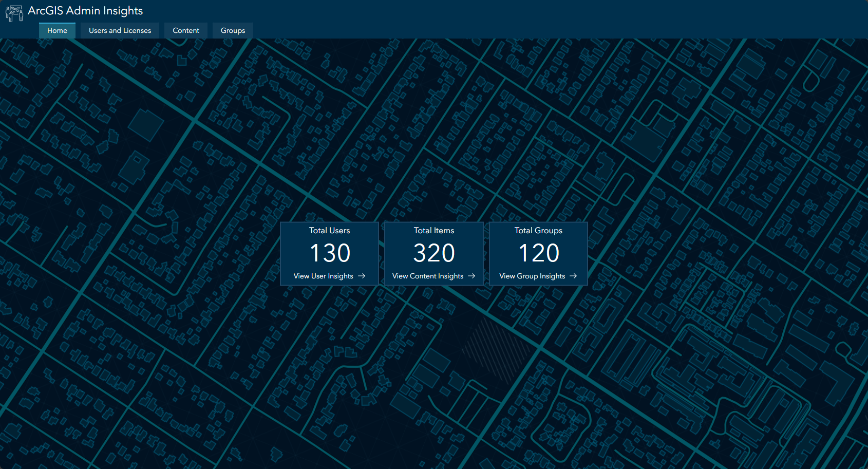Open the View User Insights link
The image size is (868, 469).
coord(323,276)
